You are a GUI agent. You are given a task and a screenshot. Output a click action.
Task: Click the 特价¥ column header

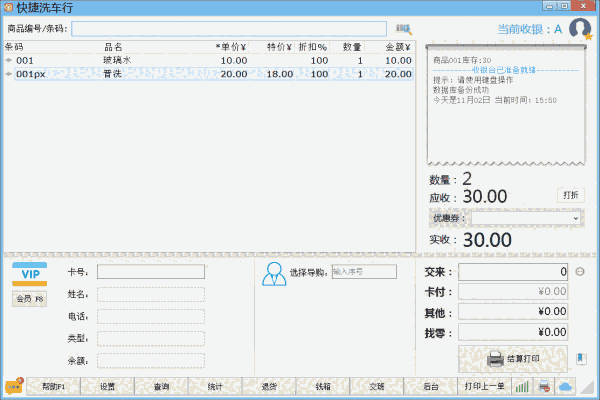tap(279, 47)
